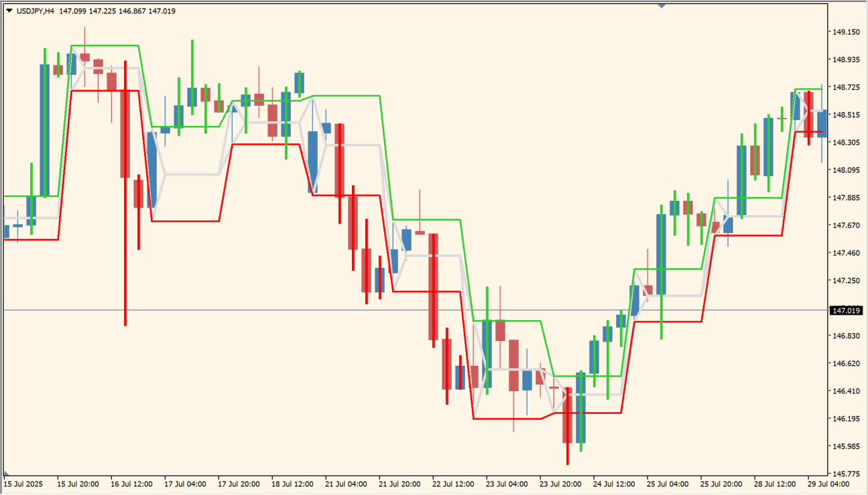Click the 16 Jul 12:00 time label

[131, 484]
